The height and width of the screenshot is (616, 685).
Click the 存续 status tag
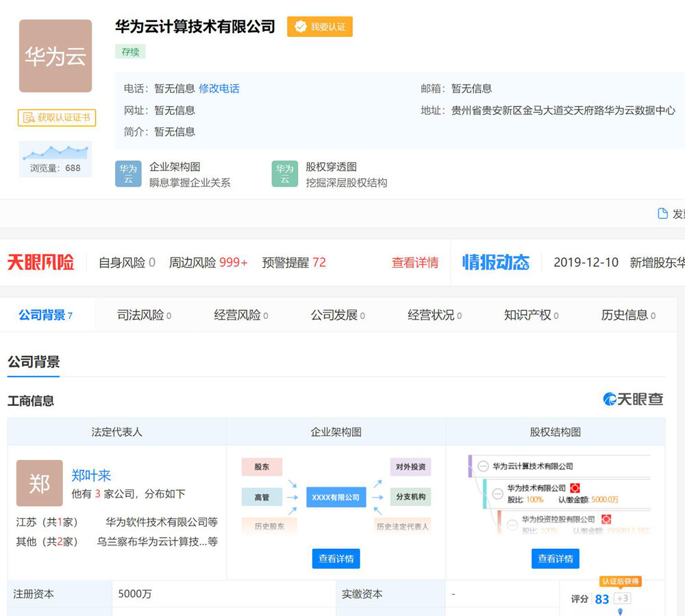pyautogui.click(x=130, y=51)
